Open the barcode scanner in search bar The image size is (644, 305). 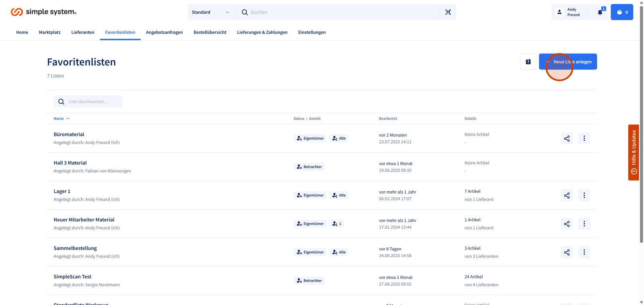pos(448,12)
